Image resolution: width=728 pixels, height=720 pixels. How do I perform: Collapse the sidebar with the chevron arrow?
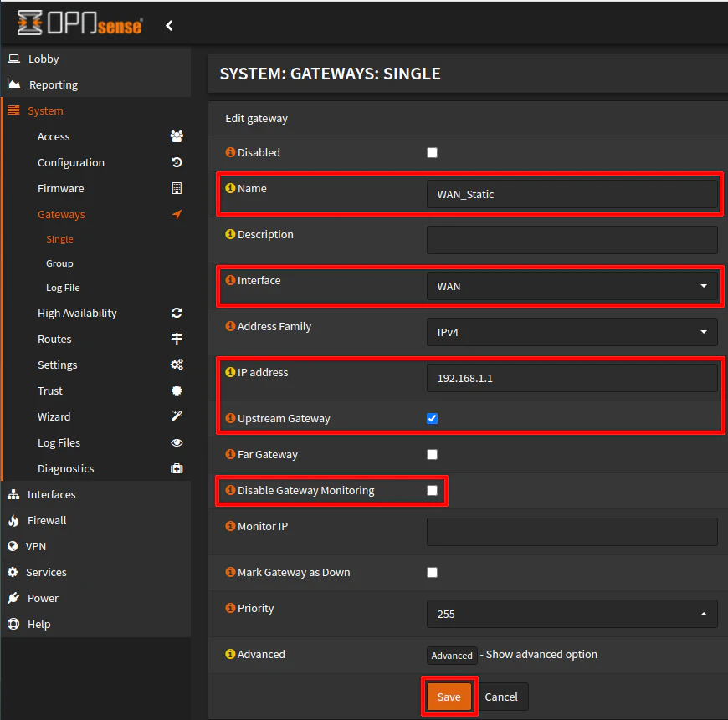tap(170, 26)
